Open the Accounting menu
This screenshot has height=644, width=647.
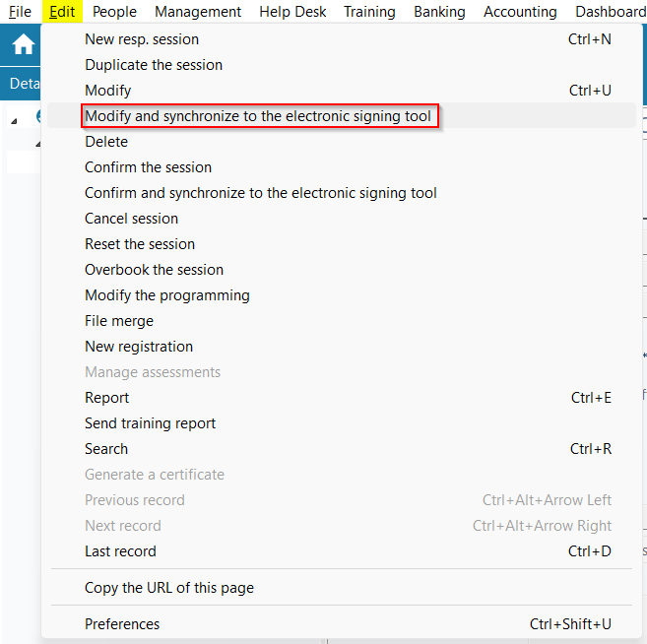(x=520, y=12)
